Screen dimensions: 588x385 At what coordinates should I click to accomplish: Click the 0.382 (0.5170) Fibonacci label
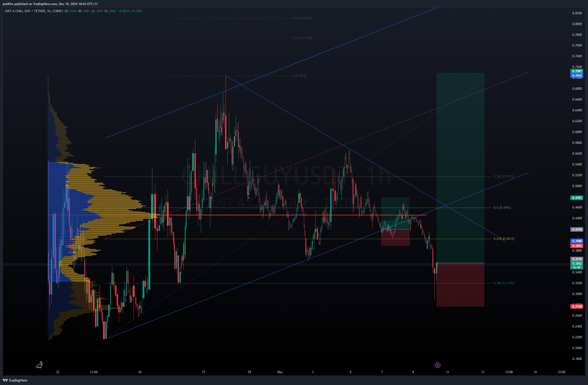[504, 177]
